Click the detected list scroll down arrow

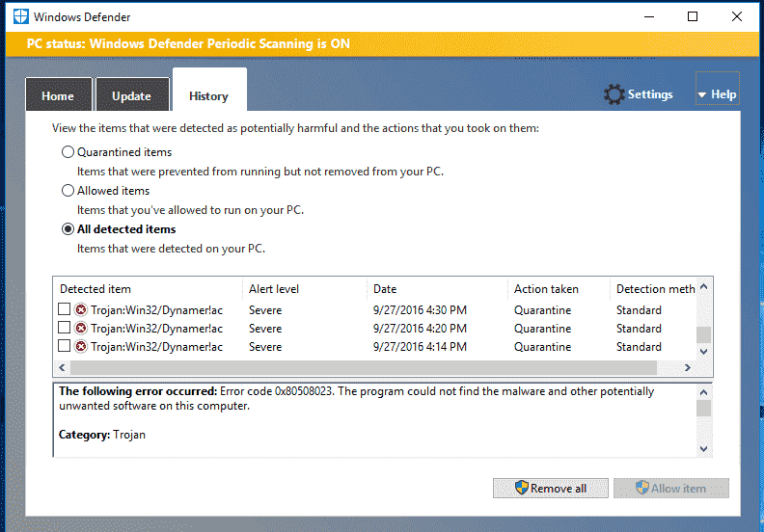(703, 352)
